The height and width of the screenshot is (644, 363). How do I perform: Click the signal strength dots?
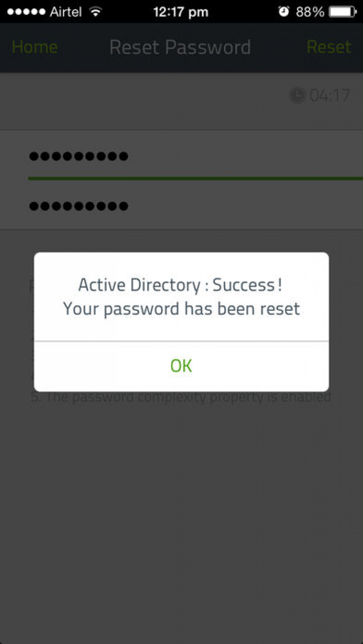click(x=26, y=12)
